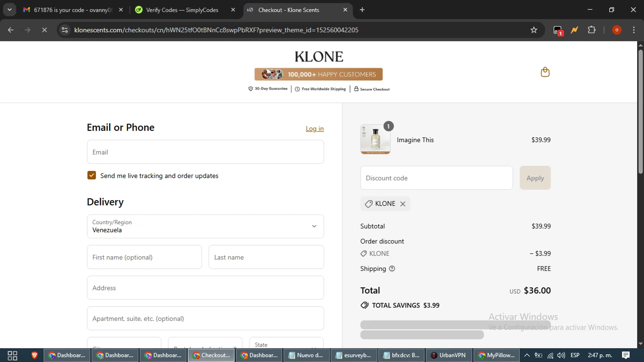Open the Checkout Chrome taskbar window
644x362 pixels.
coord(211,355)
